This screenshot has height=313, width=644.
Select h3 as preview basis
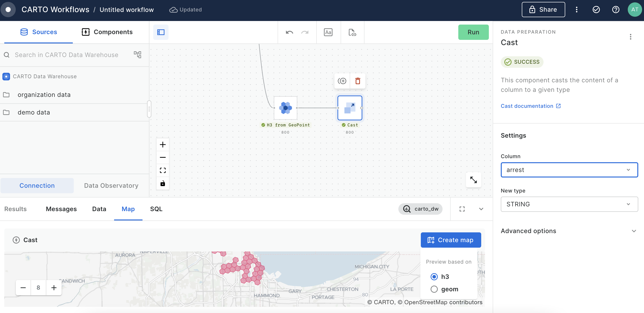[434, 277]
